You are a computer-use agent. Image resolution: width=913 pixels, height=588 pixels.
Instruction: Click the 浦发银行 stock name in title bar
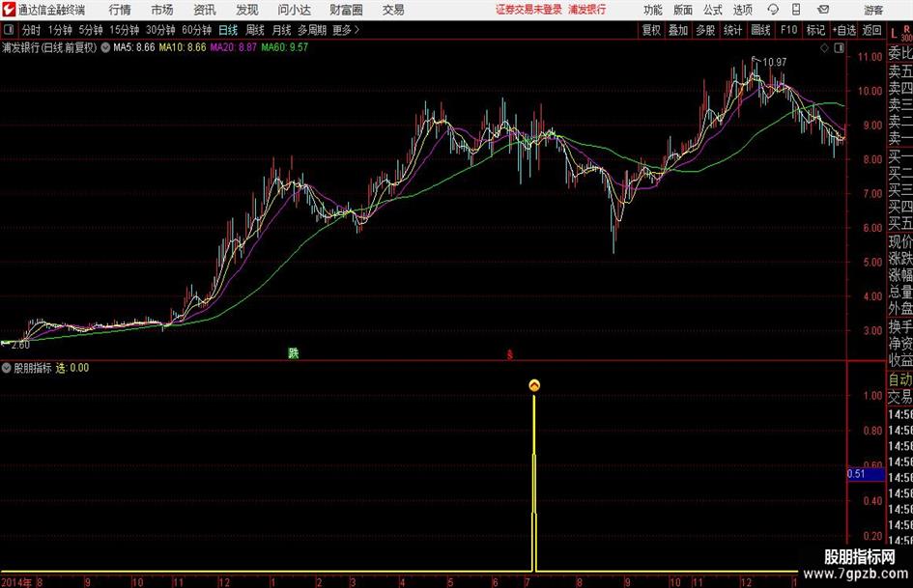pos(587,10)
